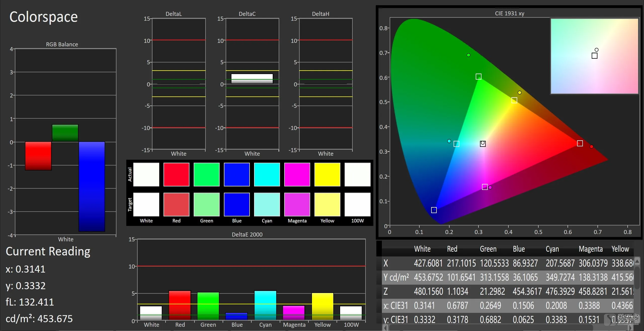The image size is (644, 331).
Task: Click the White column header in data table
Action: pos(422,249)
